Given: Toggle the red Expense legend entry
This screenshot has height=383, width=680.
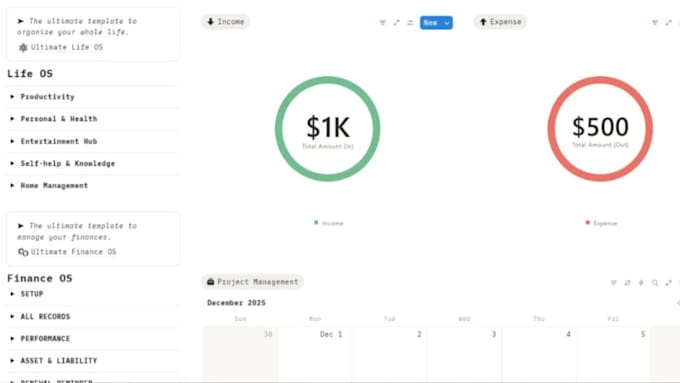Looking at the screenshot, I should [x=602, y=223].
